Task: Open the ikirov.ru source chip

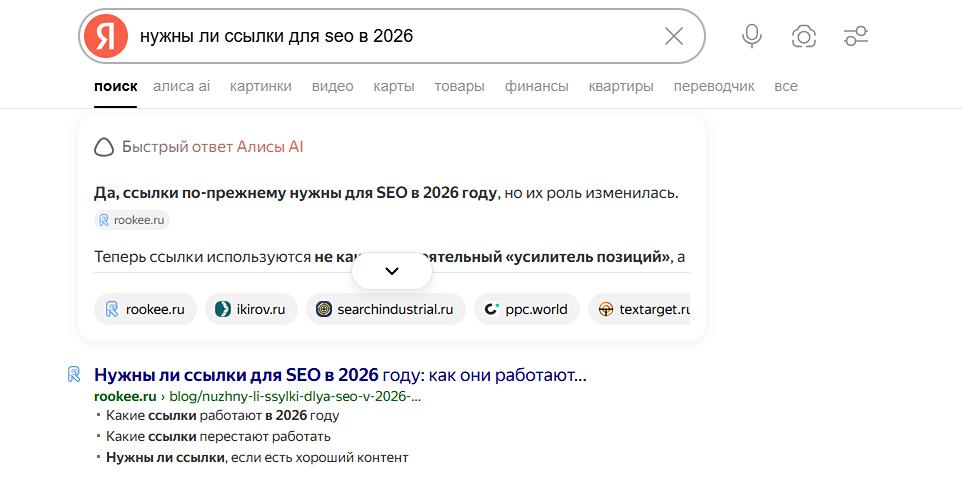Action: 250,309
